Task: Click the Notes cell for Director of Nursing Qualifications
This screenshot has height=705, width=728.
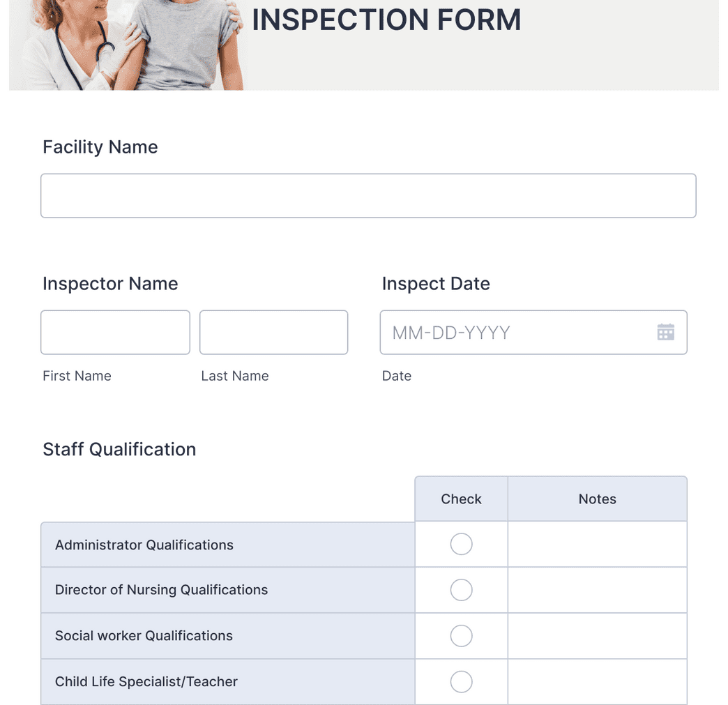Action: pyautogui.click(x=597, y=589)
